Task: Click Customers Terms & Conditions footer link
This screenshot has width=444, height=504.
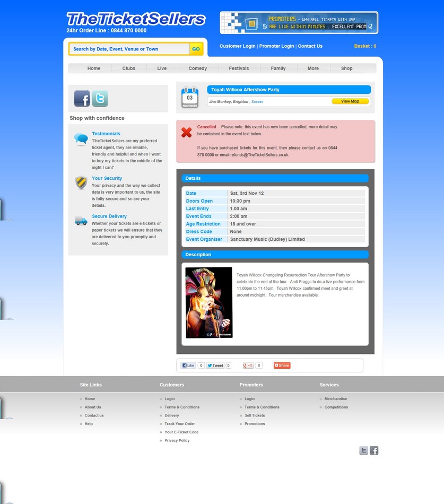Action: [x=182, y=407]
